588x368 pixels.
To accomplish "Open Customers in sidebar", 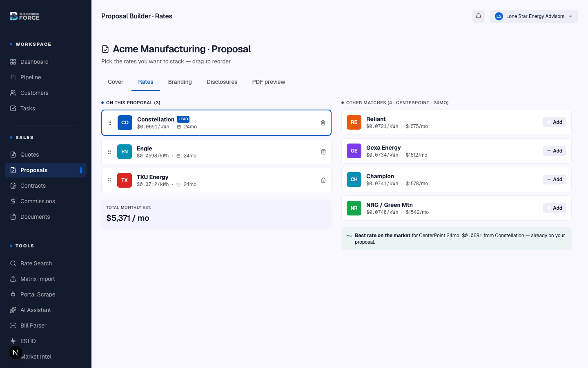I will [46, 93].
